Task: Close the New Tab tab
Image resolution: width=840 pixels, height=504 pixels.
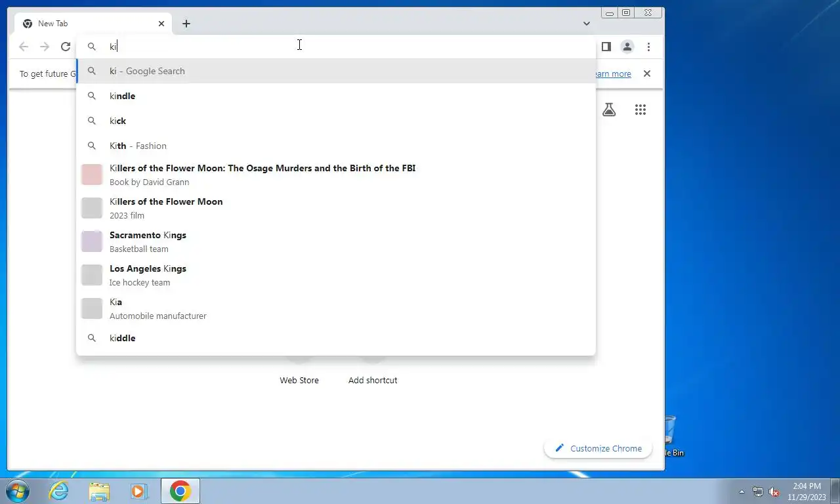Action: coord(161,24)
